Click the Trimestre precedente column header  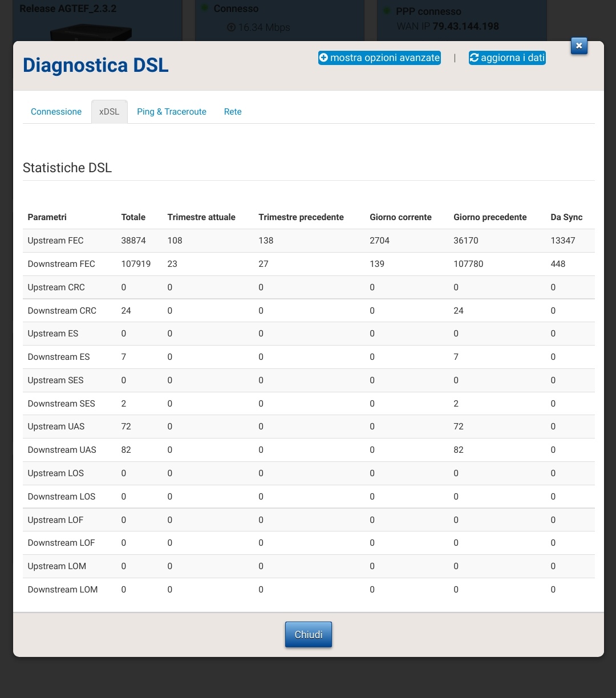click(301, 217)
